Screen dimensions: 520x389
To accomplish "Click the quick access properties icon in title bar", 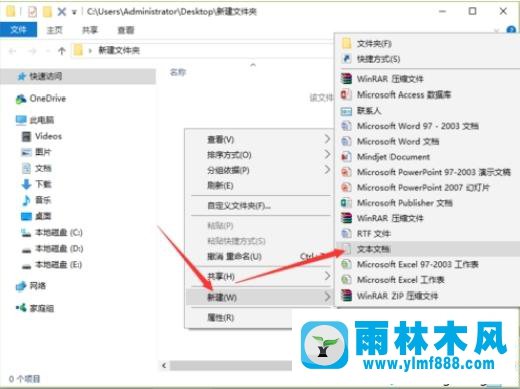I will pos(32,12).
